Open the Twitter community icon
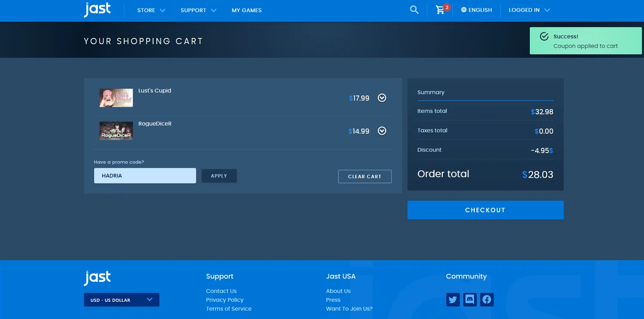This screenshot has width=644, height=319. click(453, 300)
